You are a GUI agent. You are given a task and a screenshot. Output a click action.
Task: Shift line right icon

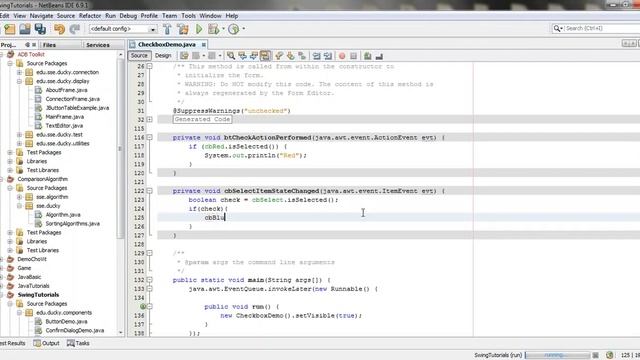click(328, 56)
